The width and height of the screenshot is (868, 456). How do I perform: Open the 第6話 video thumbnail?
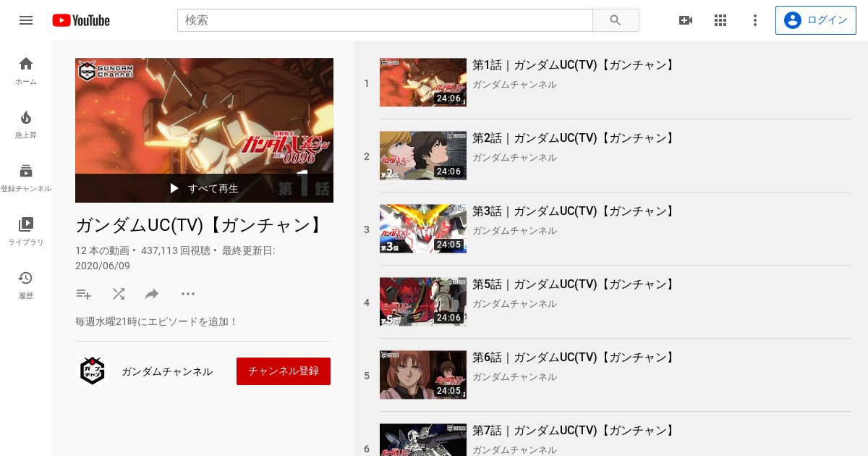pyautogui.click(x=423, y=375)
